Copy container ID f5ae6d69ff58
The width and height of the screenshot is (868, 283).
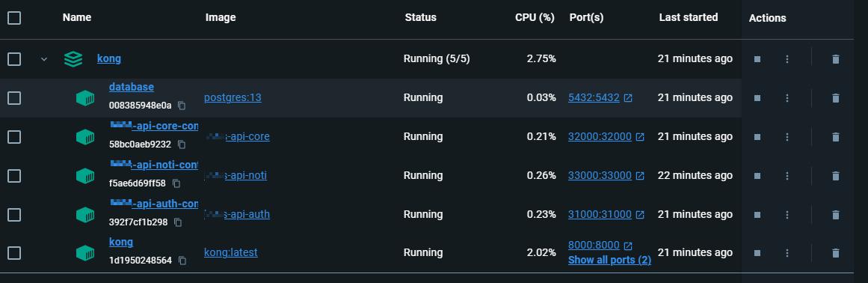point(176,183)
